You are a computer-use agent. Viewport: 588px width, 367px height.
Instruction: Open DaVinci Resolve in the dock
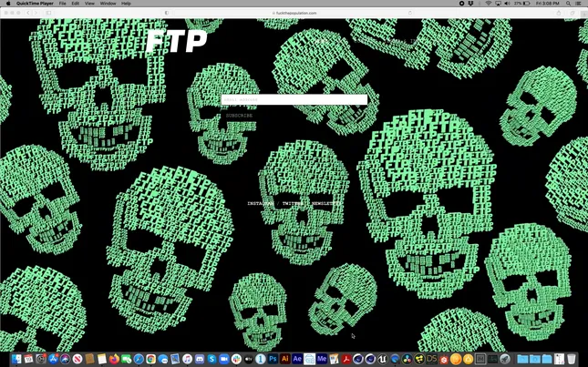pos(407,359)
